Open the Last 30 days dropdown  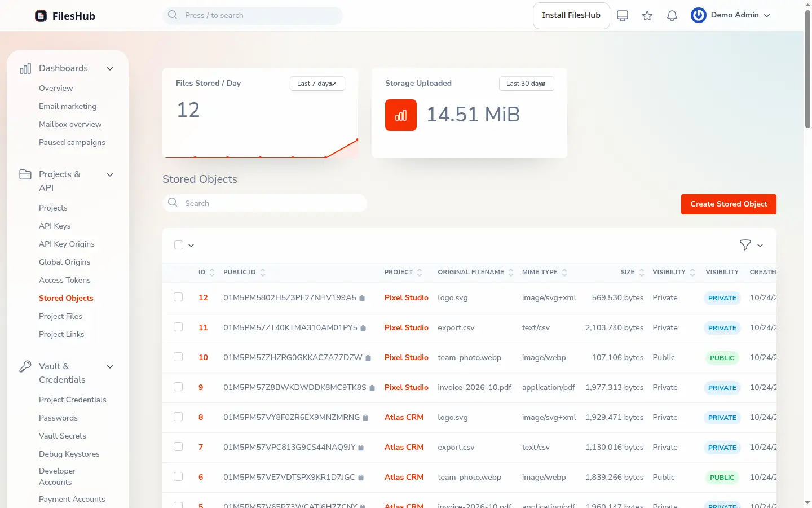[527, 84]
